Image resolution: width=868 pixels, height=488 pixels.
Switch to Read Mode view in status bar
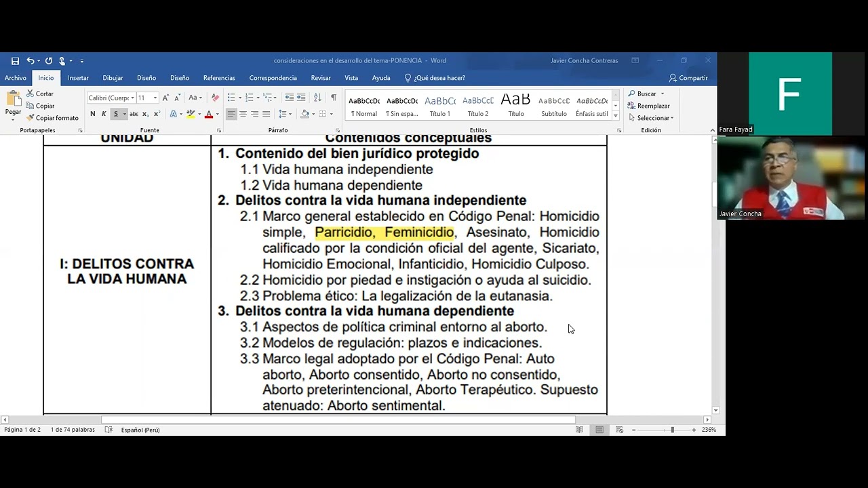pos(579,430)
